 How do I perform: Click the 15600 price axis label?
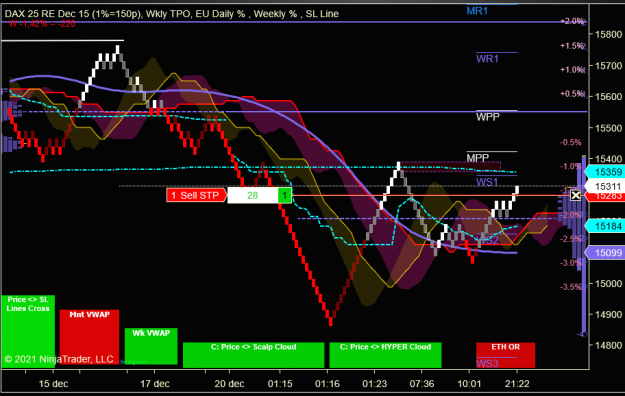click(608, 97)
